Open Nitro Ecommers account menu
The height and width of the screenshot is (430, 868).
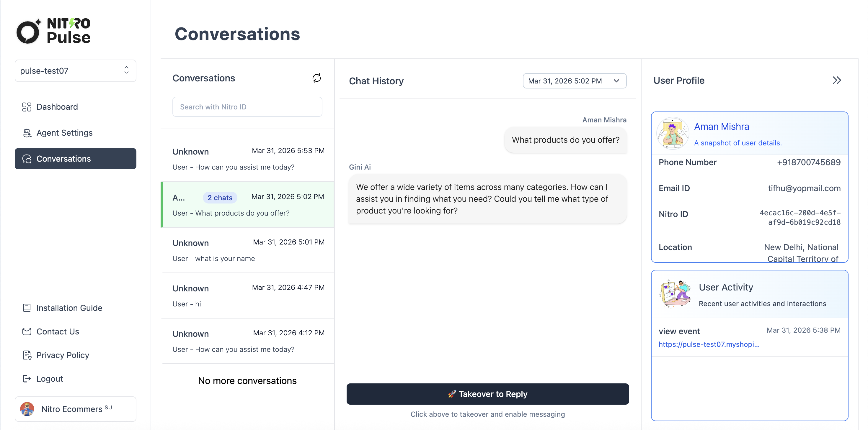(x=75, y=408)
